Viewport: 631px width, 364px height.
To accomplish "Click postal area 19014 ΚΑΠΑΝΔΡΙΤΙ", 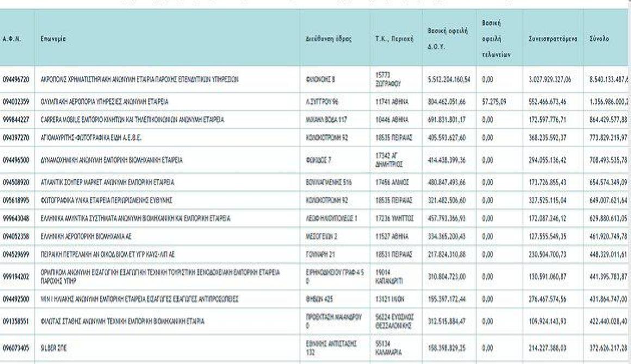I will tap(389, 277).
